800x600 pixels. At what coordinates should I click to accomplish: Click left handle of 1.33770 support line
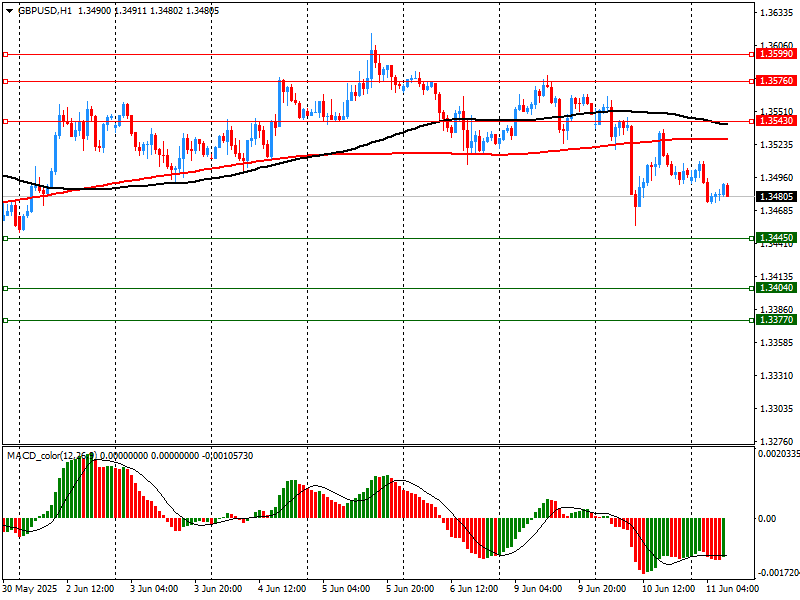click(x=6, y=320)
